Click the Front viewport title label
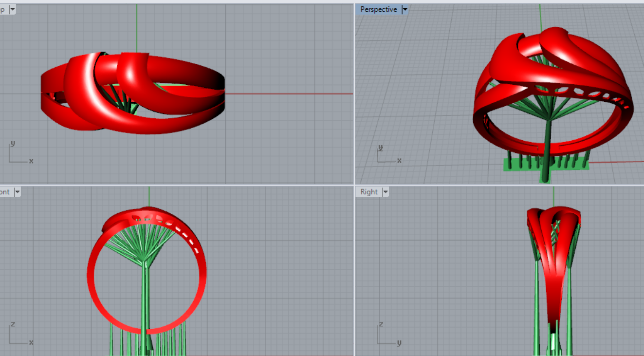 [5, 192]
